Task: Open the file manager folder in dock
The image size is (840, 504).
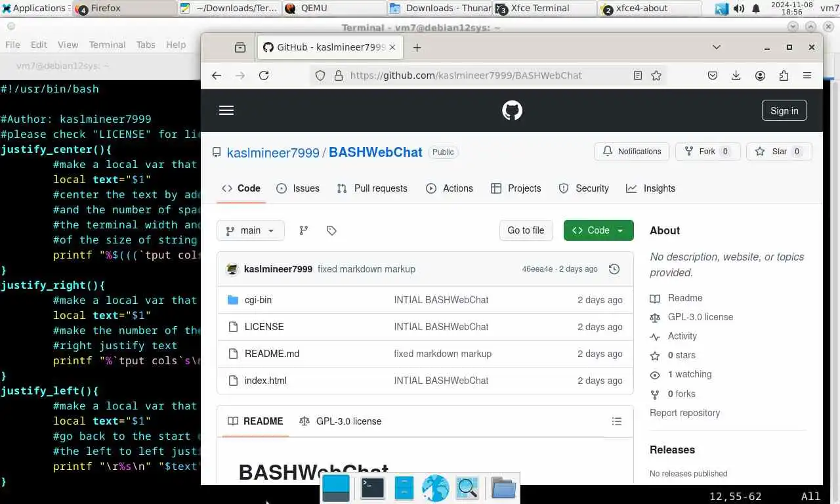Action: click(503, 488)
